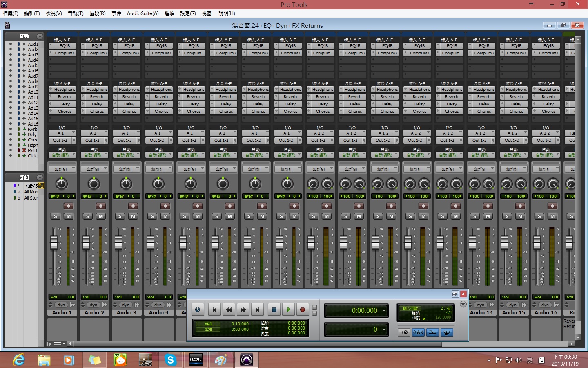The height and width of the screenshot is (368, 588).
Task: Click the Mst1 master fader track icon
Action: point(24,150)
